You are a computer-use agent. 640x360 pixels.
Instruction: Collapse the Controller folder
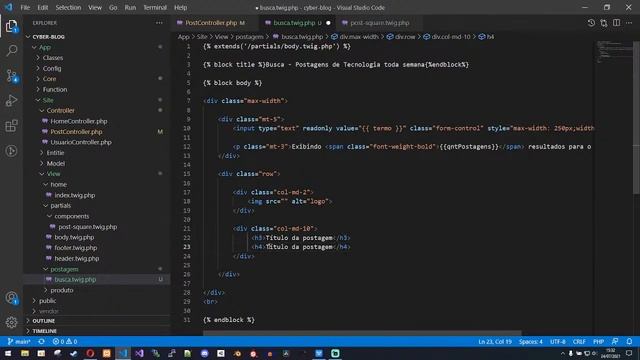pos(60,111)
